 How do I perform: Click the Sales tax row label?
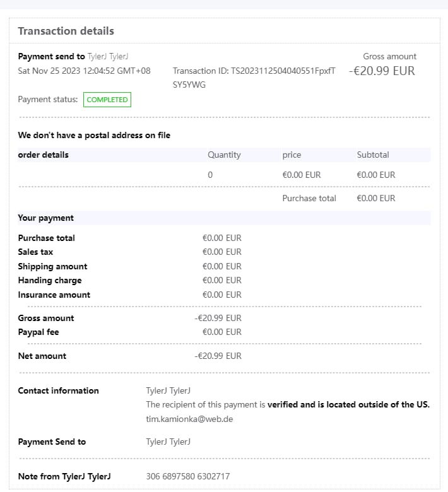tap(35, 252)
